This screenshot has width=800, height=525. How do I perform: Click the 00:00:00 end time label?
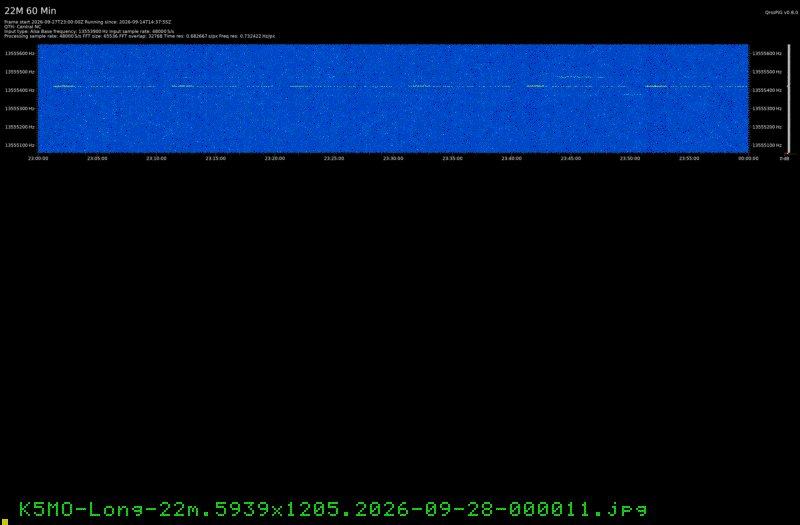point(748,158)
